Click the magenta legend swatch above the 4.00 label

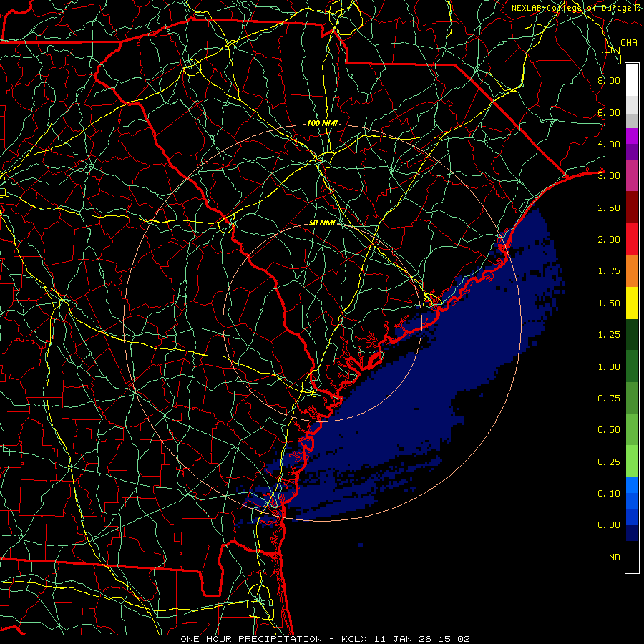632,136
